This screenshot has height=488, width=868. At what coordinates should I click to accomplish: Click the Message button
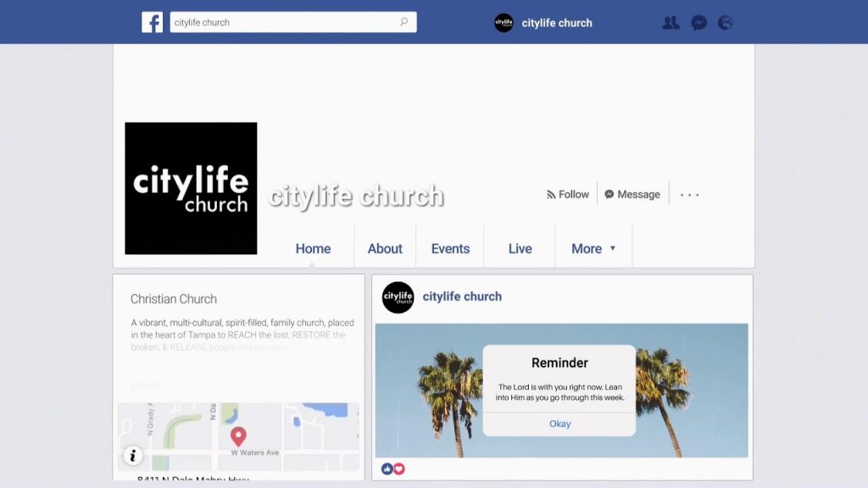tap(632, 194)
